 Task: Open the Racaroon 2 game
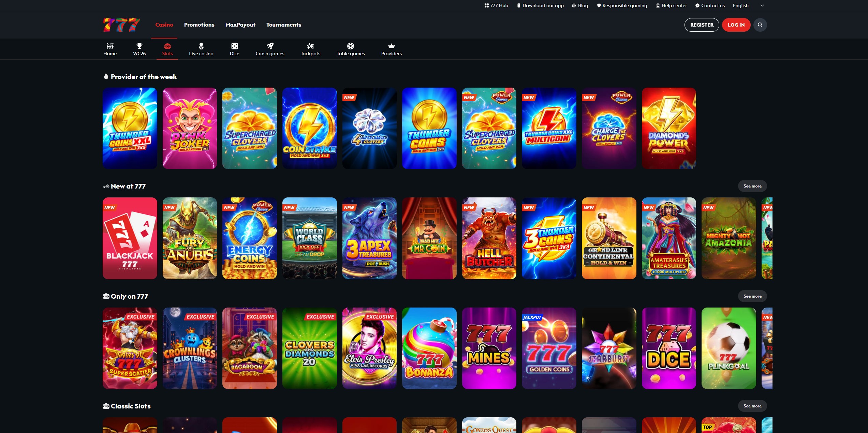tap(250, 348)
